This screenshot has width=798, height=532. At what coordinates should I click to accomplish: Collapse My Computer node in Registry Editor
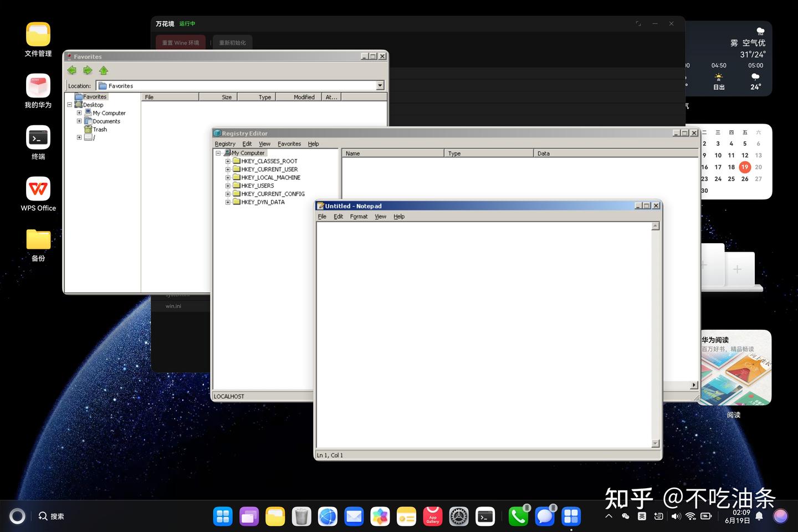coord(218,153)
